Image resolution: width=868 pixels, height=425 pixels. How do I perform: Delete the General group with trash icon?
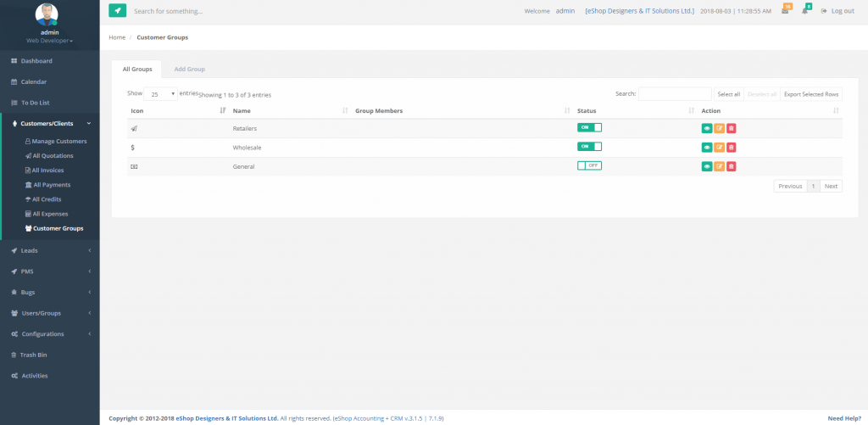tap(732, 166)
